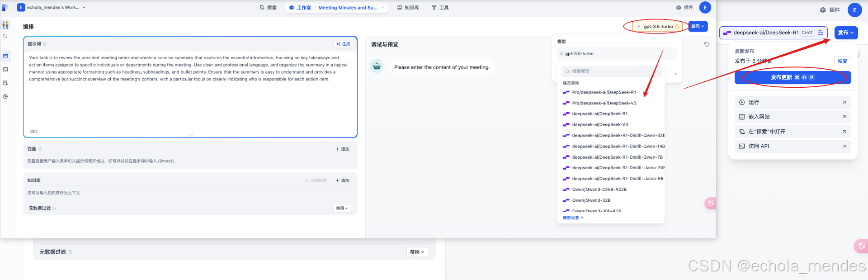
Task: Click the user avatar E in right window
Action: click(x=854, y=10)
